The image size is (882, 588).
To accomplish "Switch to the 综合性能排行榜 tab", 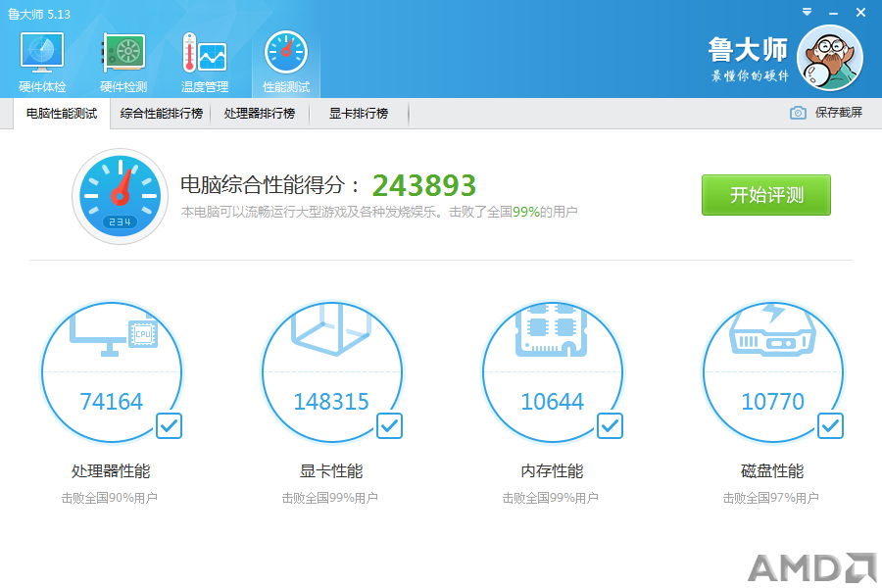I will [x=162, y=113].
